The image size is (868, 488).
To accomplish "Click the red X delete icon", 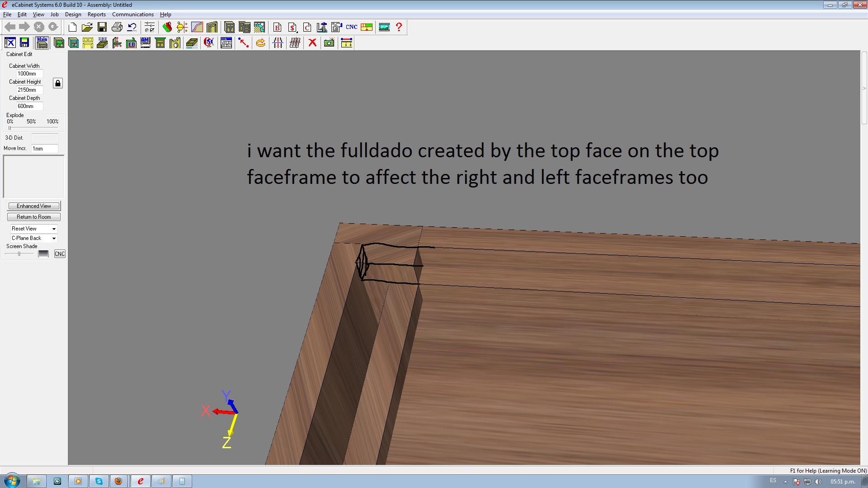I will pyautogui.click(x=312, y=43).
